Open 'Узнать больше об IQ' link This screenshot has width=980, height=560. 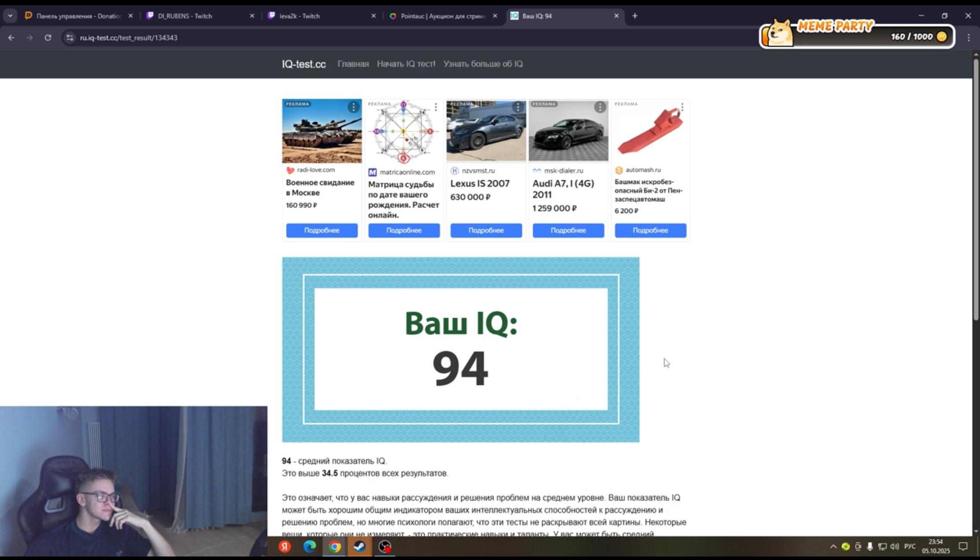(x=483, y=64)
